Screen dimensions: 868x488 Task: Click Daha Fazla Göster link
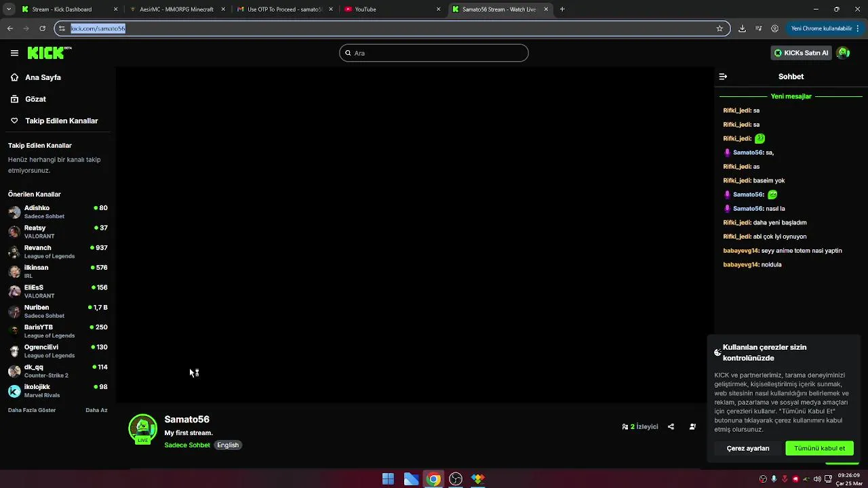point(32,410)
